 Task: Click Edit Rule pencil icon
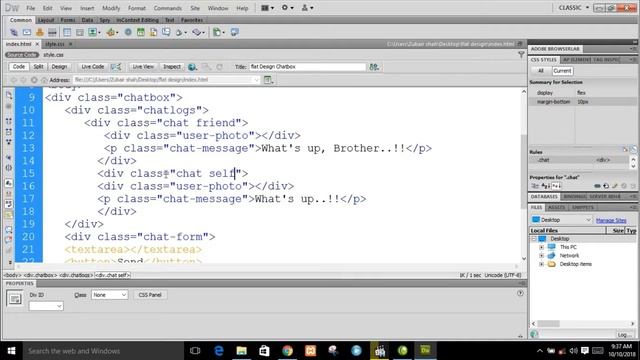coord(615,186)
